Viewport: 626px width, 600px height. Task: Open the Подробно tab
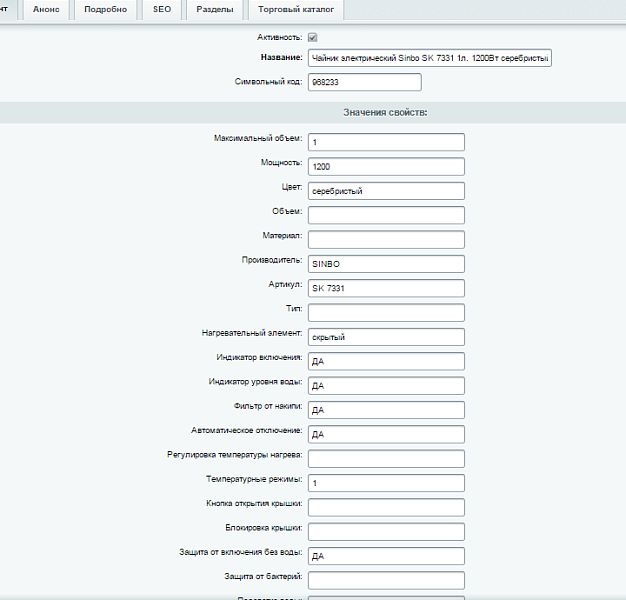105,10
